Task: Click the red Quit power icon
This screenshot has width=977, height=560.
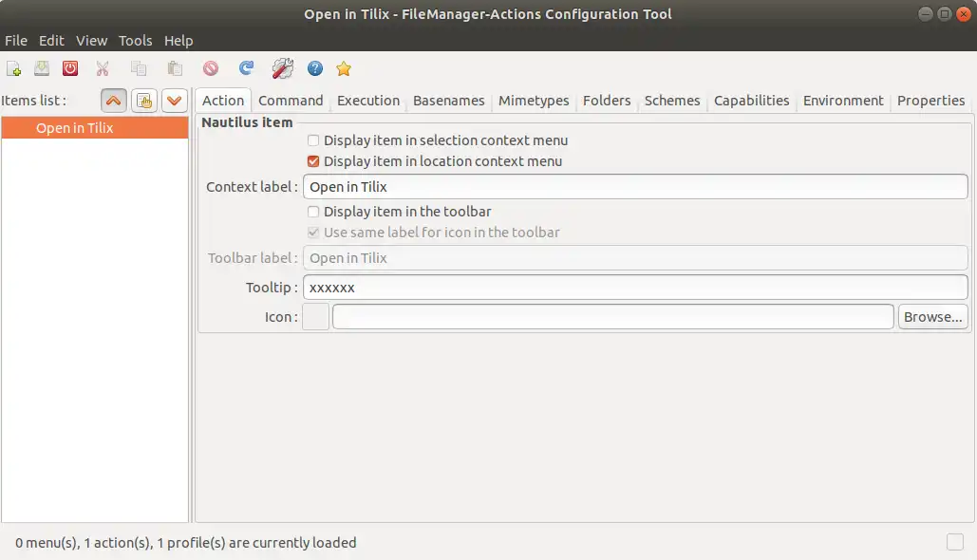Action: tap(70, 68)
